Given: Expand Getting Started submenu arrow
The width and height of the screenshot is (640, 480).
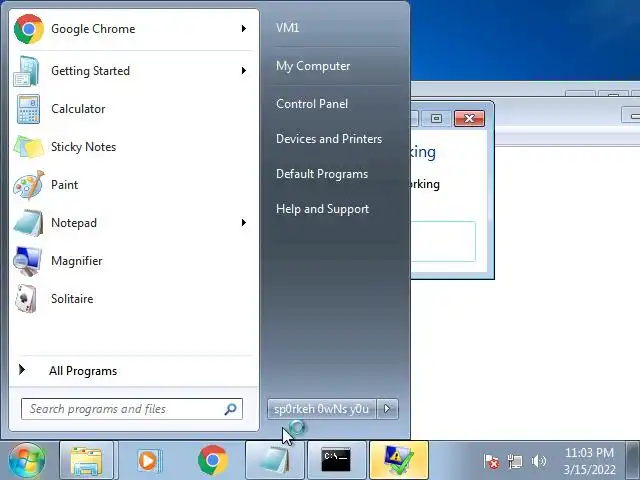Looking at the screenshot, I should tap(244, 71).
